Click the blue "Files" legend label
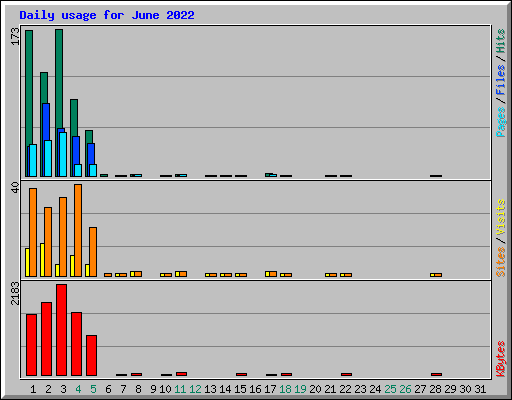This screenshot has height=400, width=512. point(500,79)
